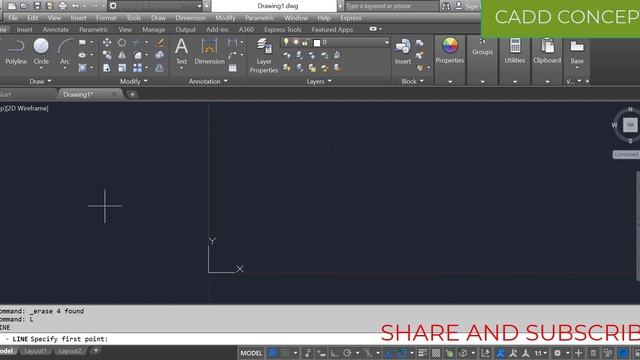Toggle snap mode in status bar
Image resolution: width=640 pixels, height=360 pixels.
pos(286,353)
